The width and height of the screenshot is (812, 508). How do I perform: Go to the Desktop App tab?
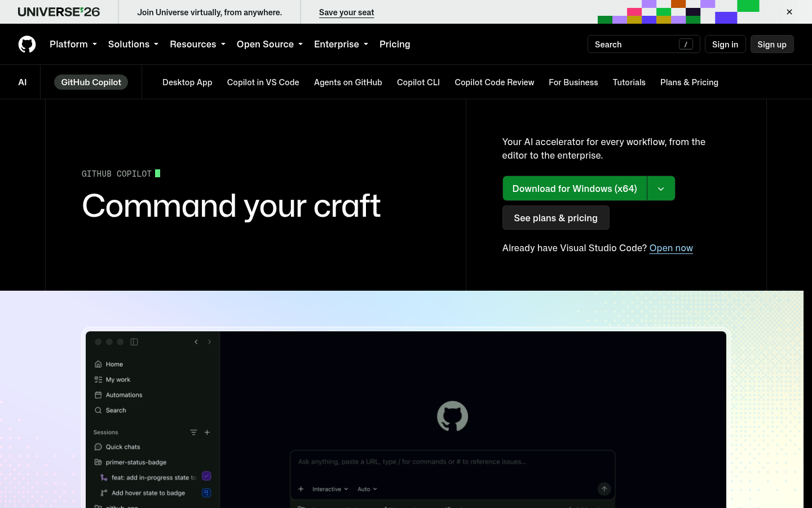point(187,82)
